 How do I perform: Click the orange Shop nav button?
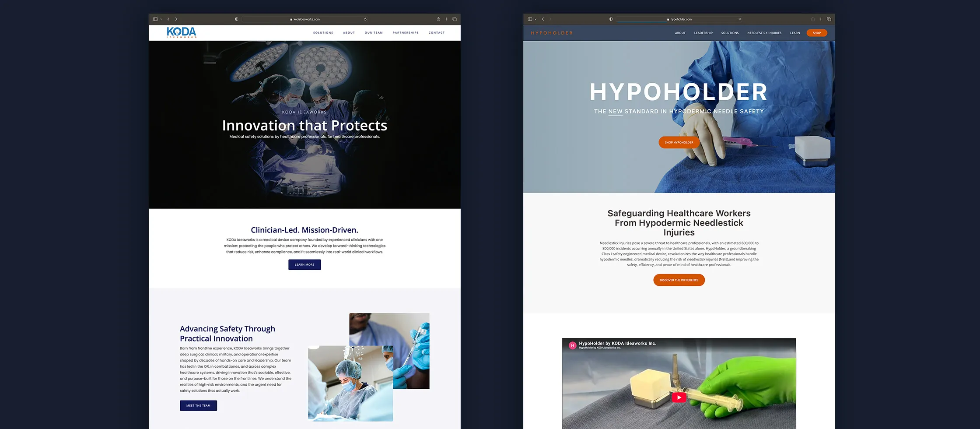click(x=817, y=33)
